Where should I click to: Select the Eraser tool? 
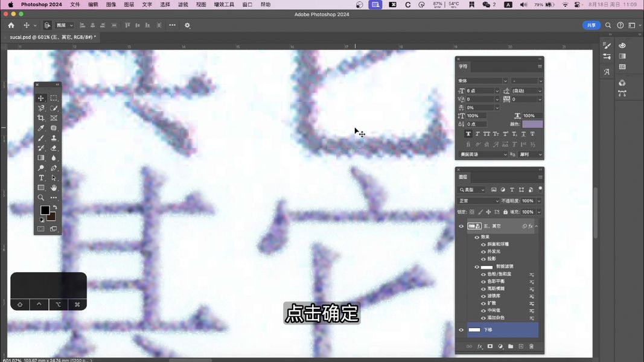point(54,148)
